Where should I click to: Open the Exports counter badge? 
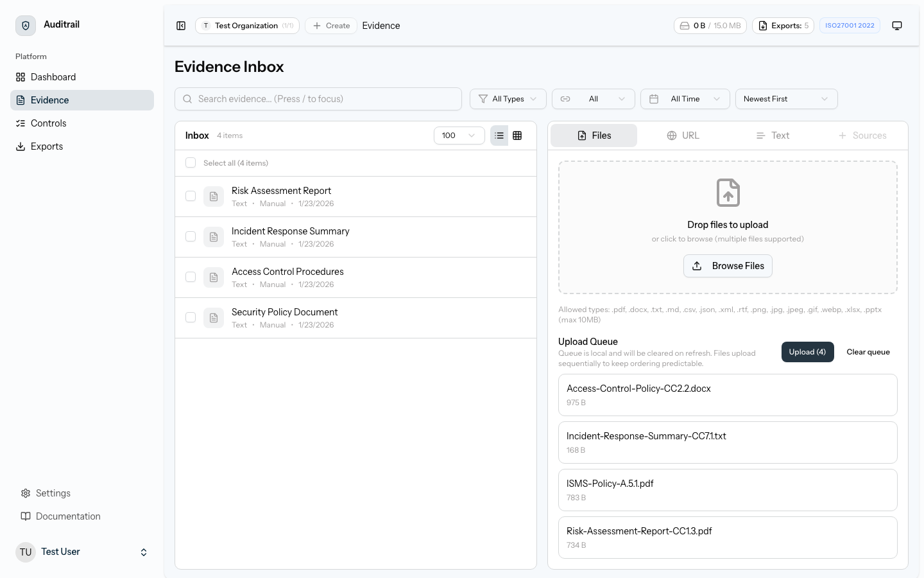[x=783, y=26]
